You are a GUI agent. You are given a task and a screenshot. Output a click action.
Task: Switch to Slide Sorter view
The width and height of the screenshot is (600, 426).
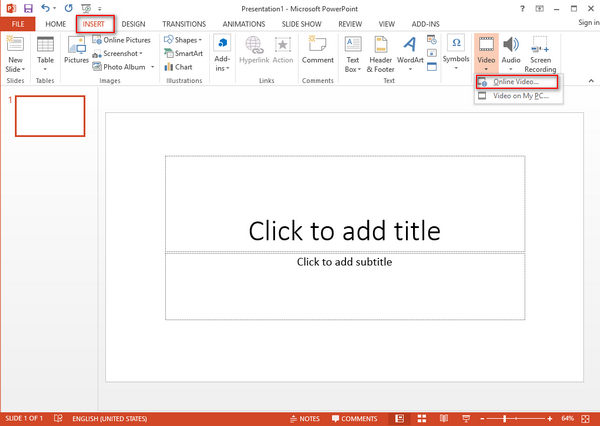422,418
